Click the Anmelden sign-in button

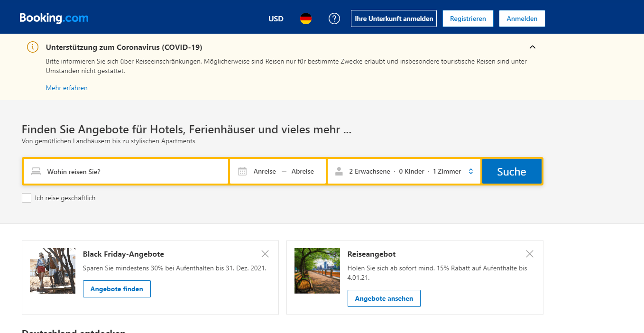click(522, 18)
